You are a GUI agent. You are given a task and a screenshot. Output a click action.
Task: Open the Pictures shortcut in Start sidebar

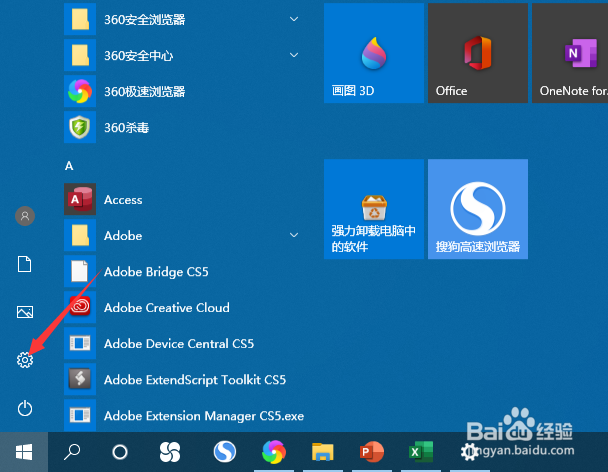point(25,312)
